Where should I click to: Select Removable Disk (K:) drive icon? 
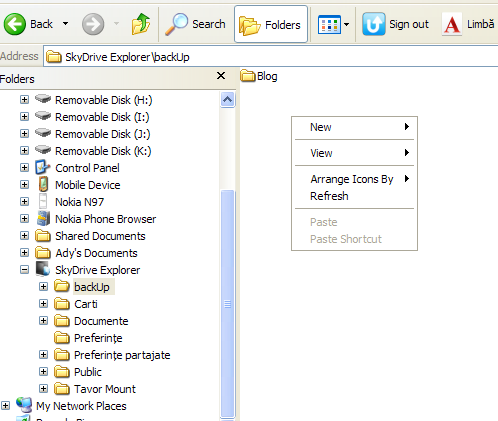click(43, 150)
